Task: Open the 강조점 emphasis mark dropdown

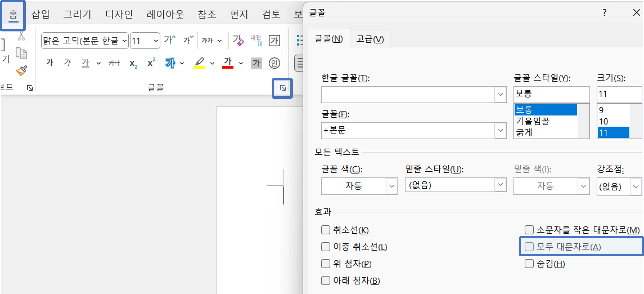Action: point(636,186)
